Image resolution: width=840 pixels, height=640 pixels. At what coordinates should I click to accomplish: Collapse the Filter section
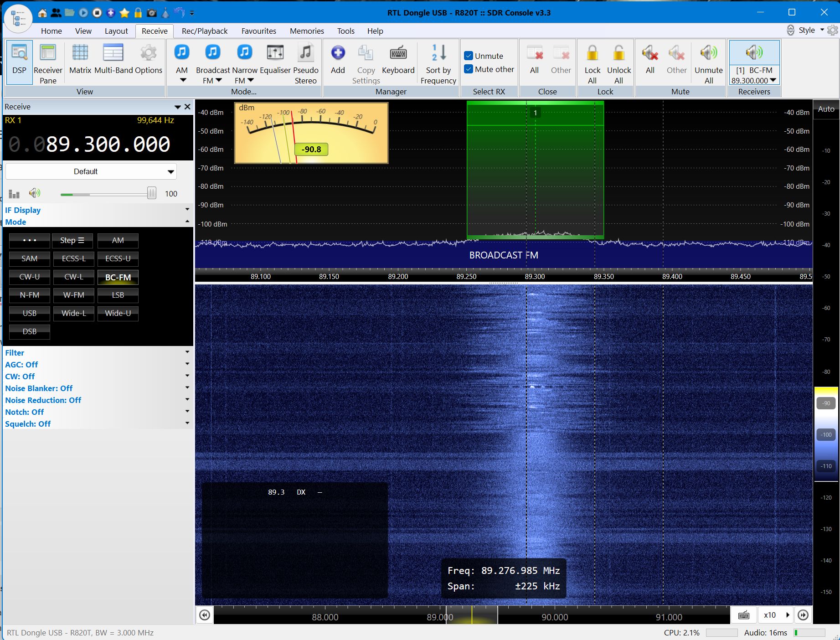(187, 352)
